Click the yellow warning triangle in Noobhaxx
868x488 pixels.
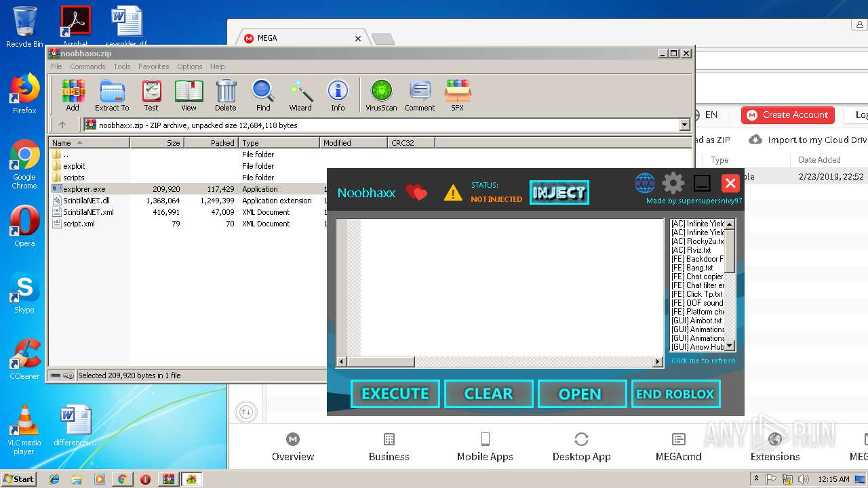point(452,193)
